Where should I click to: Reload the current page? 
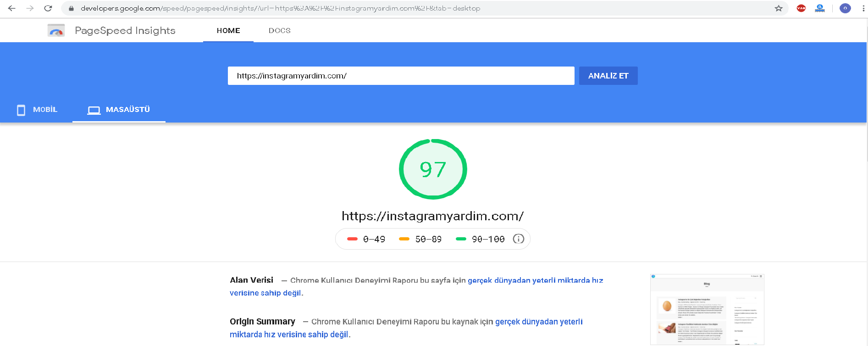(x=48, y=8)
